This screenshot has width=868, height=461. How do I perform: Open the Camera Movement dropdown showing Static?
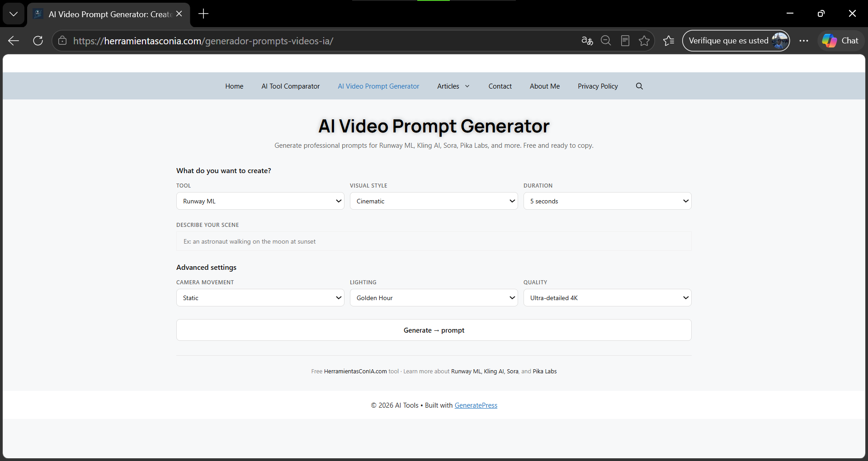click(260, 298)
